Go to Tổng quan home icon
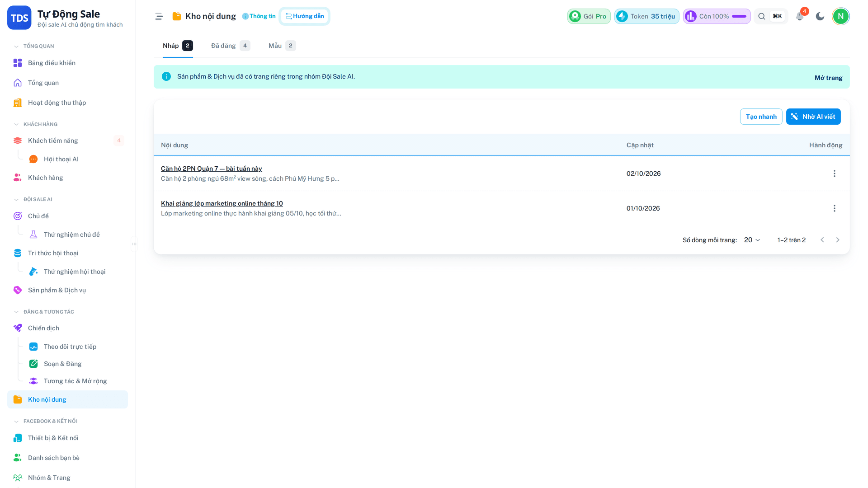This screenshot has height=488, width=868. tap(18, 83)
